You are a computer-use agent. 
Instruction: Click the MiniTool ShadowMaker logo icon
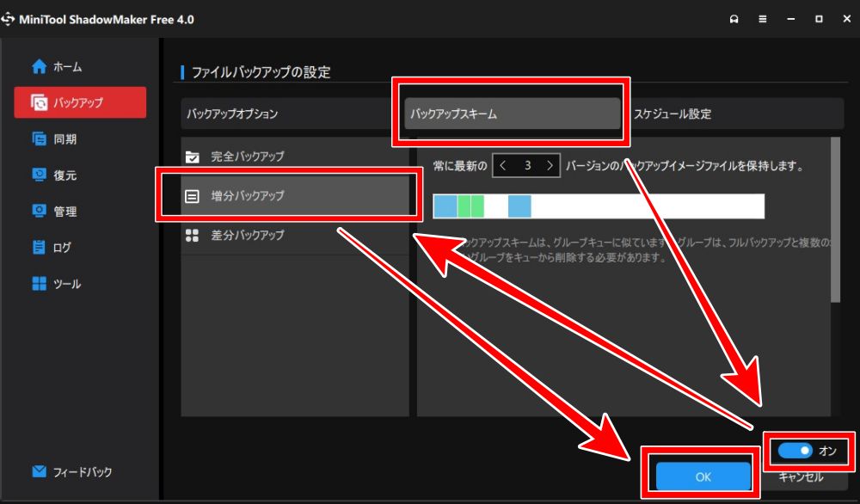click(x=8, y=19)
